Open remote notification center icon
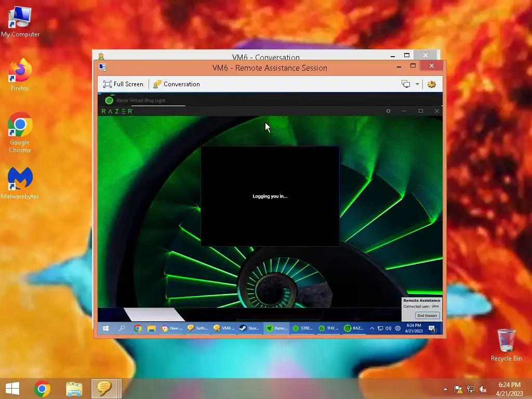The image size is (532, 399). pos(432,328)
